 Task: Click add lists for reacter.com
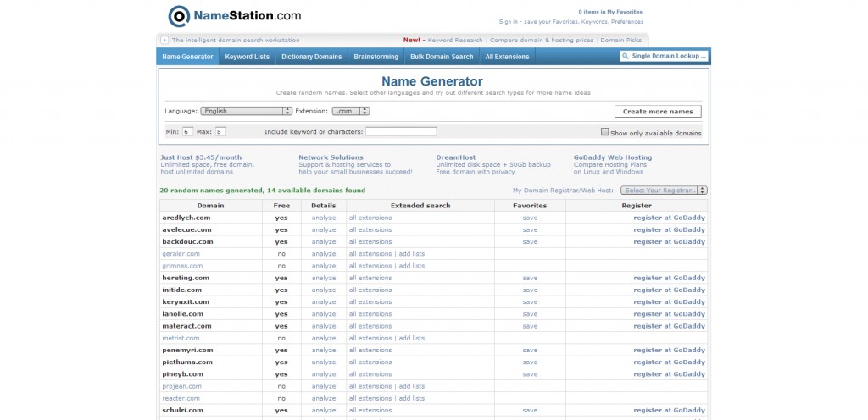point(412,399)
